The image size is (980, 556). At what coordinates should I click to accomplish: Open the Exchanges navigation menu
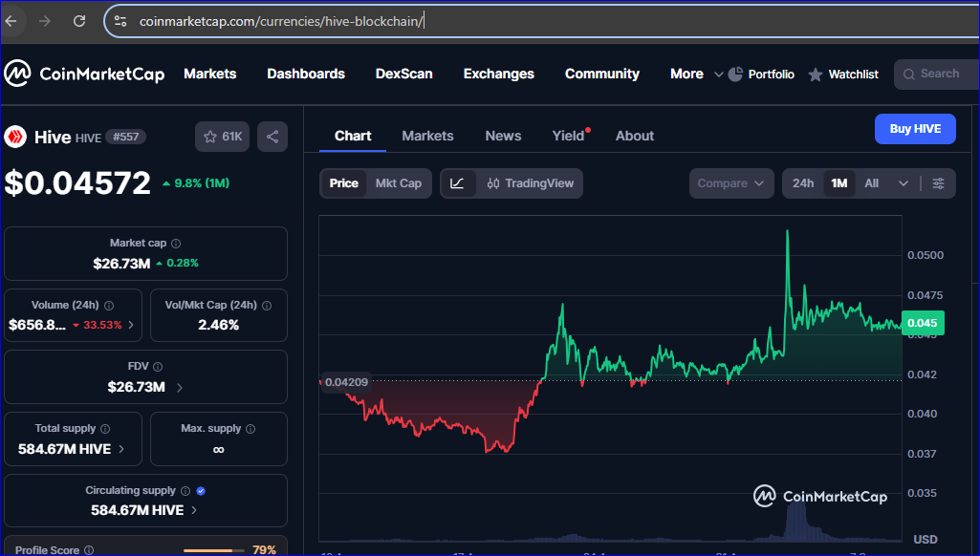(499, 74)
